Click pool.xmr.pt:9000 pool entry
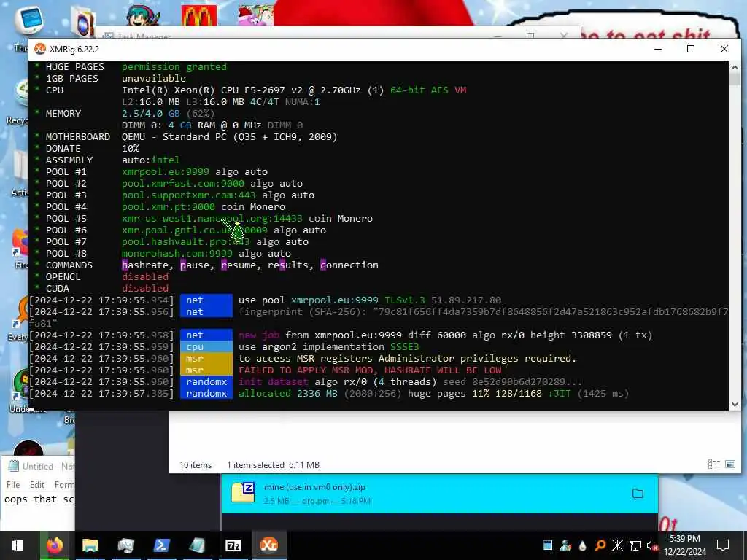This screenshot has width=747, height=560. pyautogui.click(x=169, y=206)
